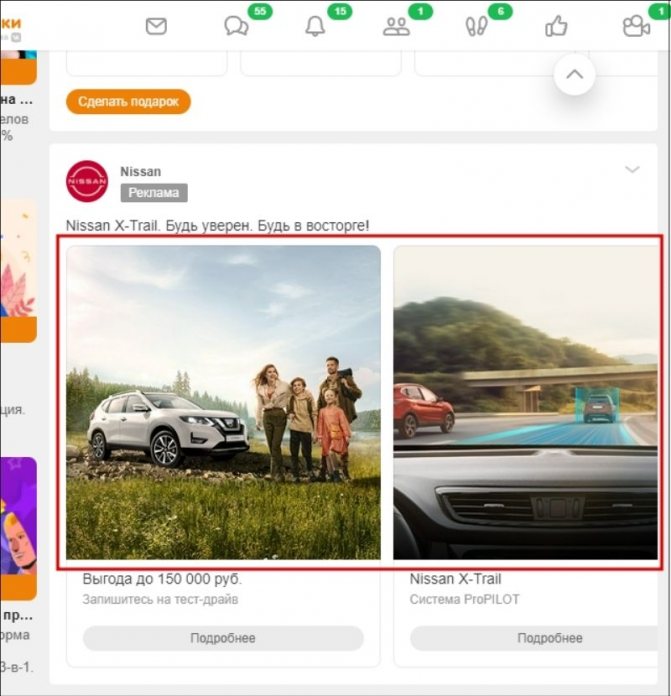Image resolution: width=671 pixels, height=696 pixels.
Task: Click the leaf illustration sidebar banner
Action: pos(18,271)
